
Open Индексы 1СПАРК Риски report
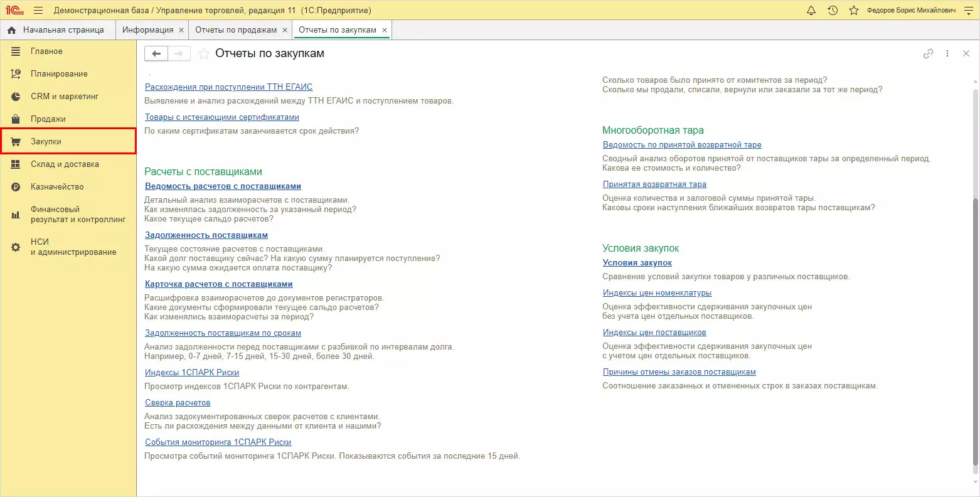tap(192, 373)
